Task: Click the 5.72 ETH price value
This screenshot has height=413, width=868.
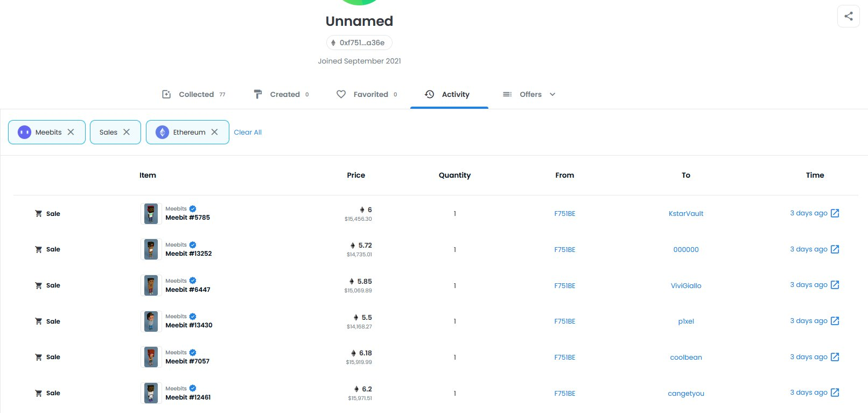Action: tap(365, 246)
